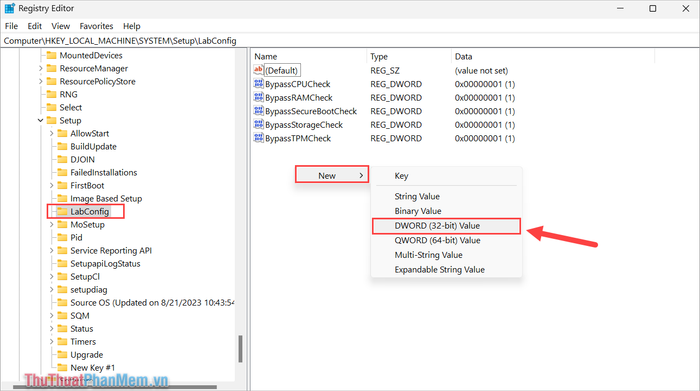Viewport: 700px width, 391px height.
Task: Click the BypassRAMCheck DWORD icon
Action: 258,97
